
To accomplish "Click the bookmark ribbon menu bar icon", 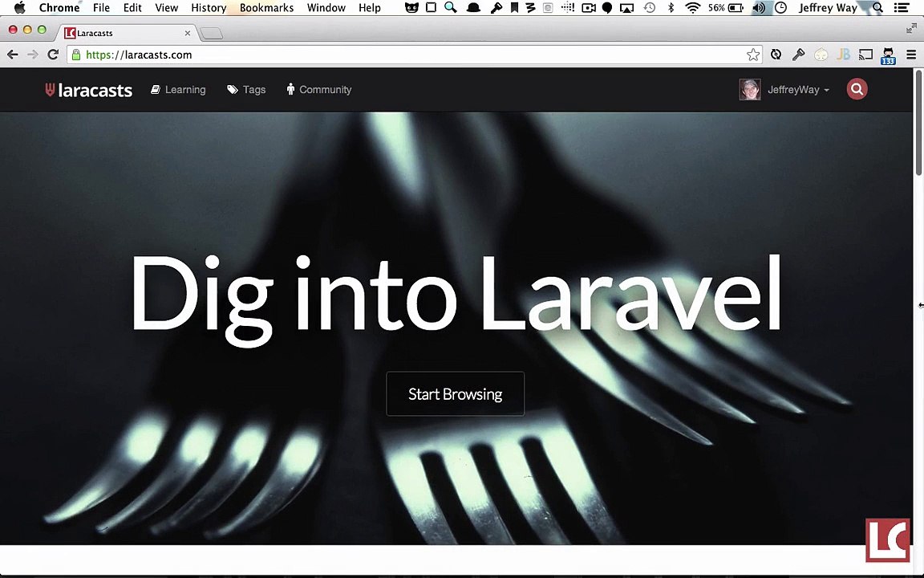I will [x=514, y=8].
